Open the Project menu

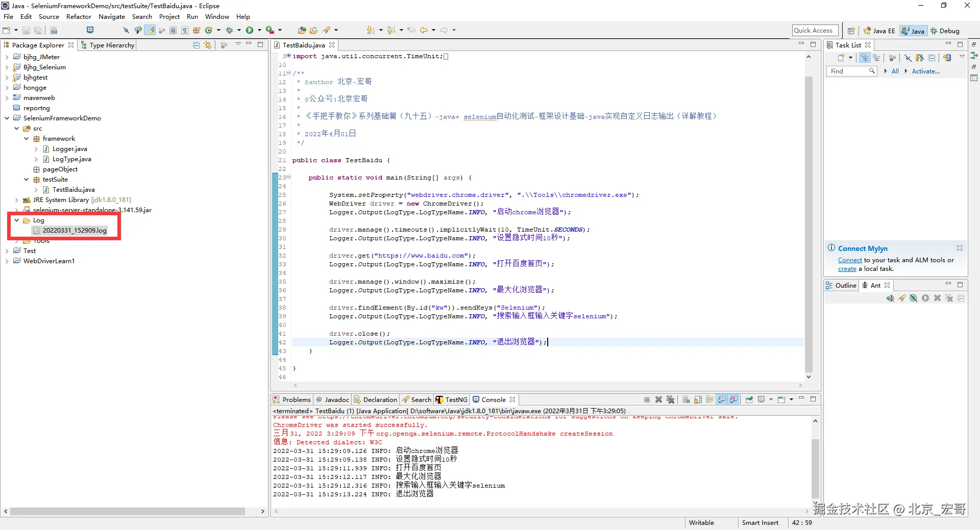(x=169, y=16)
